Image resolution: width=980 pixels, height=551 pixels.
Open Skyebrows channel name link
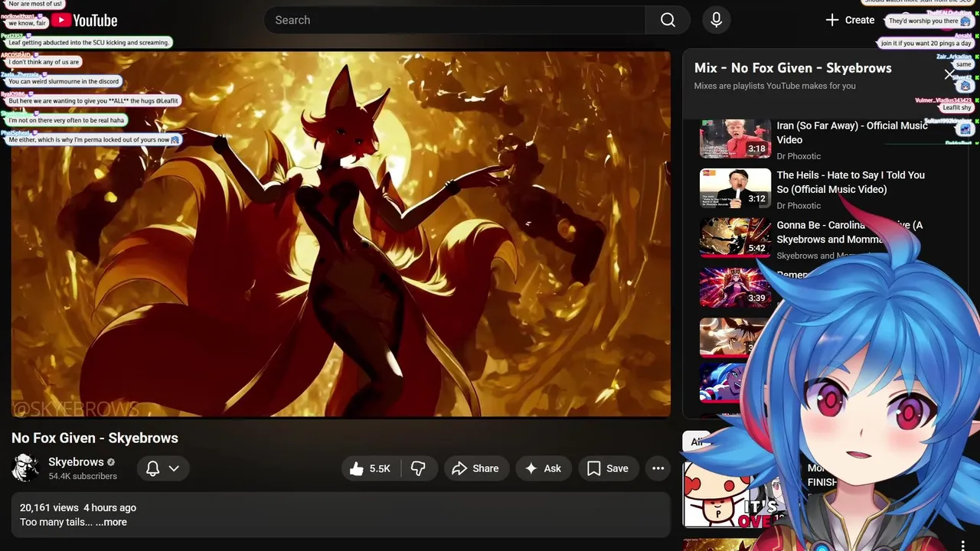[76, 461]
